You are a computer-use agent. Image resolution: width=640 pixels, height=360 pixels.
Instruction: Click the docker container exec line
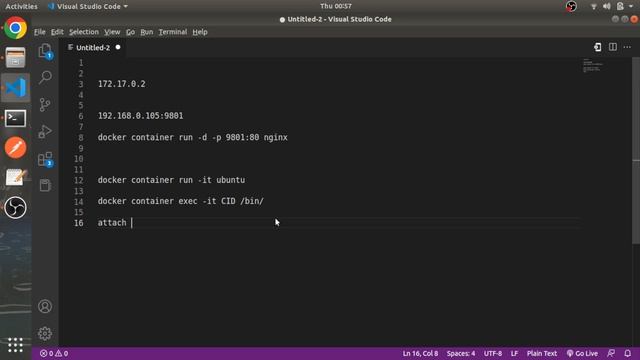(x=181, y=201)
